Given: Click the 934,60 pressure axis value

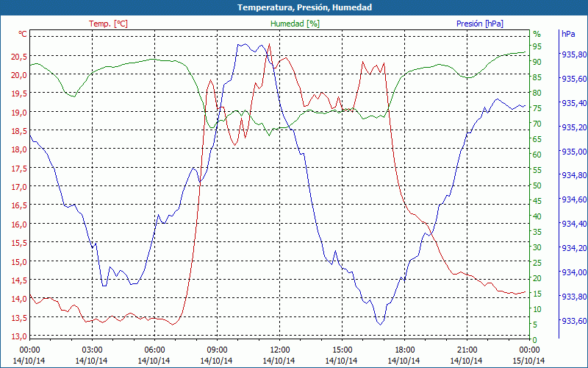Looking at the screenshot, I should 574,199.
